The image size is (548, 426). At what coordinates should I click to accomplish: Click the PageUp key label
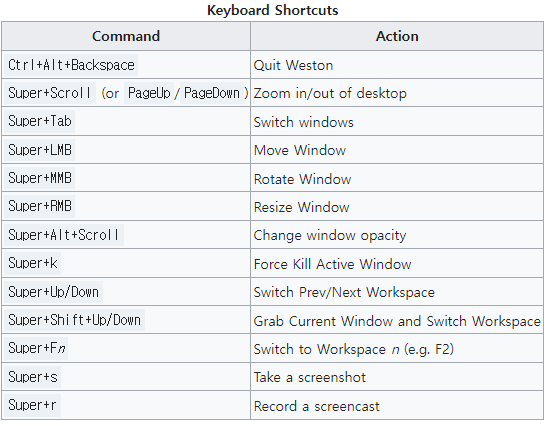[x=149, y=93]
